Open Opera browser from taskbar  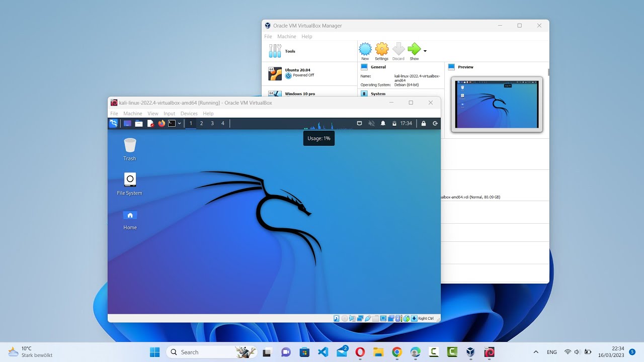(x=360, y=352)
